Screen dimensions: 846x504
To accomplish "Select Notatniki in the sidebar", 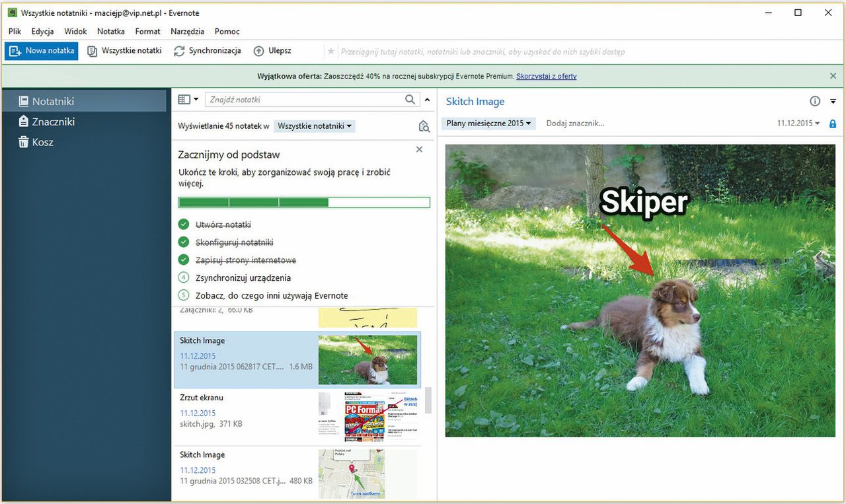I will pos(83,101).
